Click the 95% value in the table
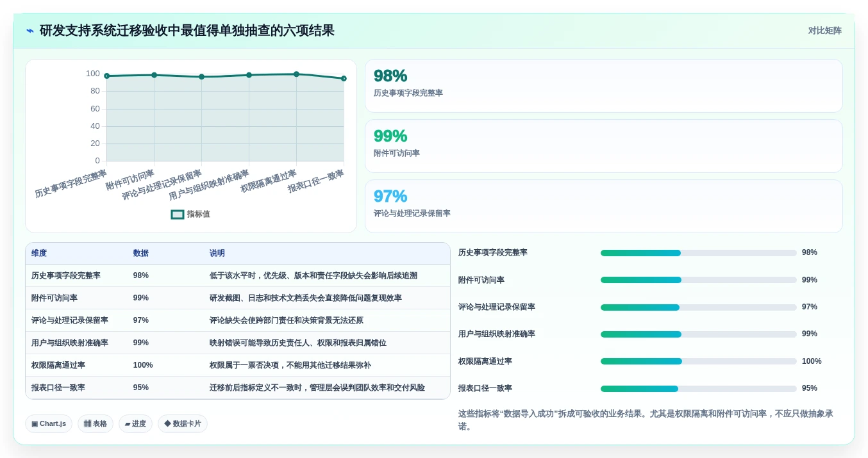Screen dimensions: 868x458 [141, 388]
